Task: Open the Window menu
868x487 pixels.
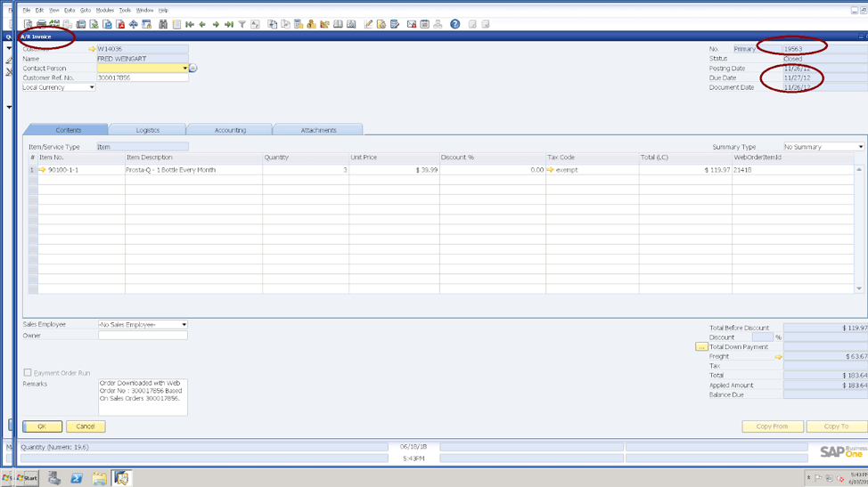Action: 144,10
